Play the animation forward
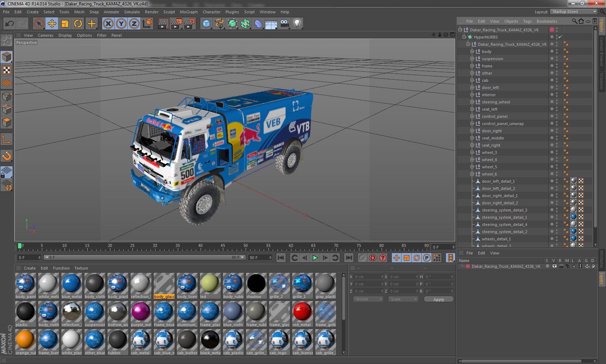The width and height of the screenshot is (606, 364). [315, 258]
